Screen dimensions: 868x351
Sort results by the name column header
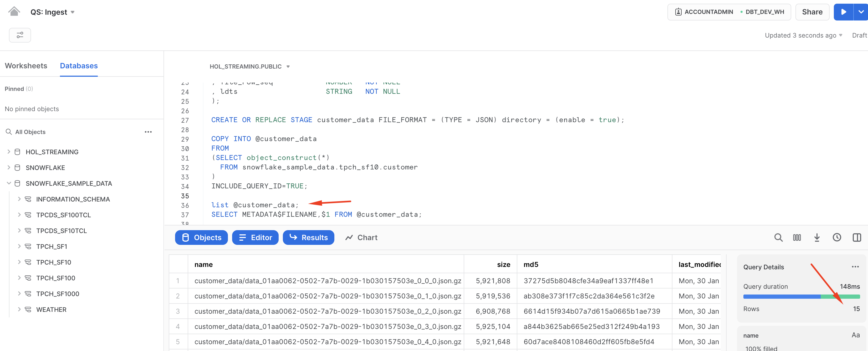[203, 264]
